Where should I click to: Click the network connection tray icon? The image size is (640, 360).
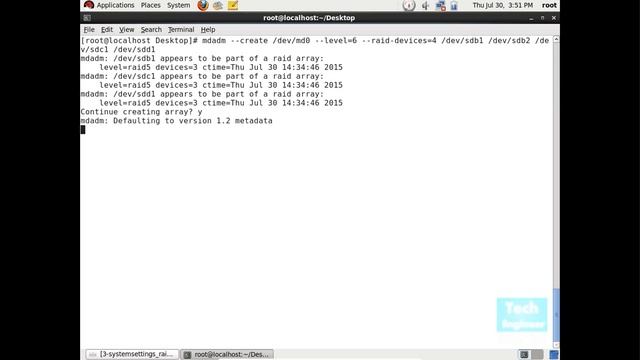pos(440,6)
